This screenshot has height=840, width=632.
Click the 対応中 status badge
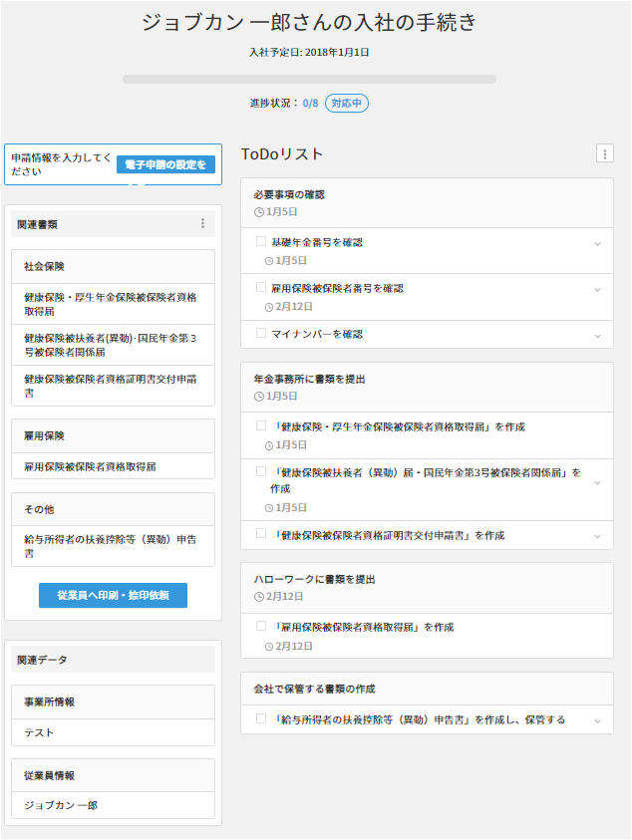[347, 103]
